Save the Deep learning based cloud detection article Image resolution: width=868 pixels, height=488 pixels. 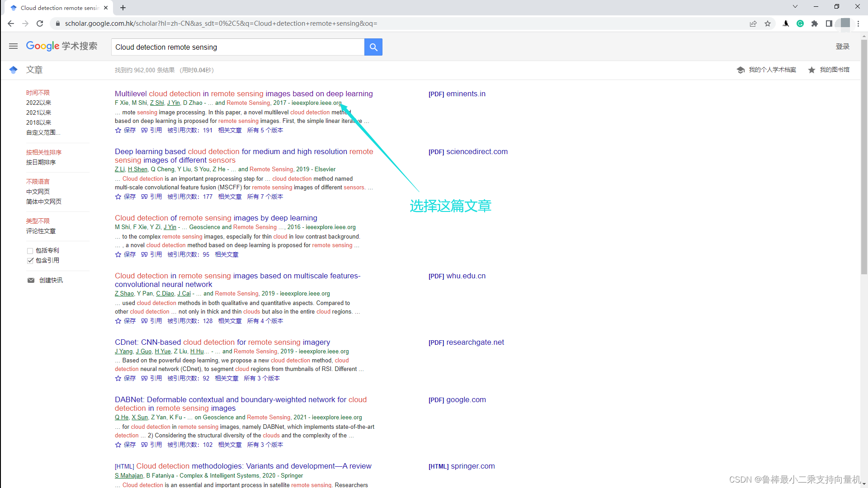coord(125,197)
